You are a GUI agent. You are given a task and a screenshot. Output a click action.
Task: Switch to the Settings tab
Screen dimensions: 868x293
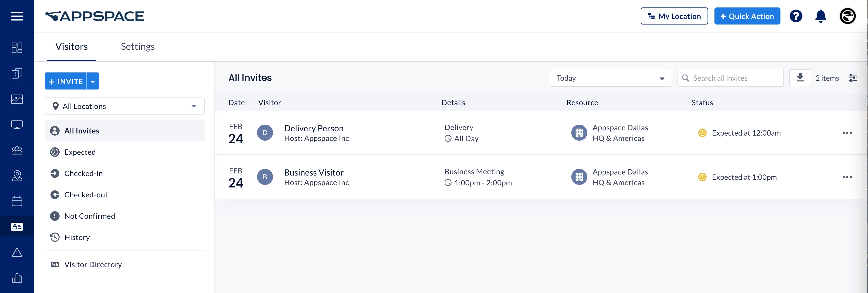138,47
